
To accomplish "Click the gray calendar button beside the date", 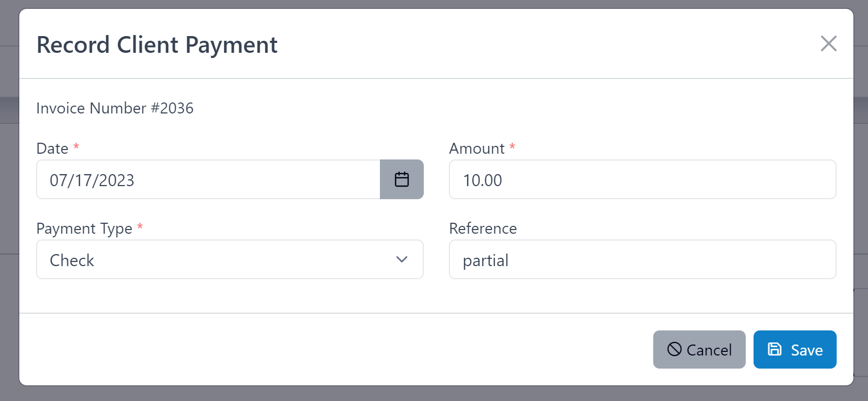I will click(402, 179).
